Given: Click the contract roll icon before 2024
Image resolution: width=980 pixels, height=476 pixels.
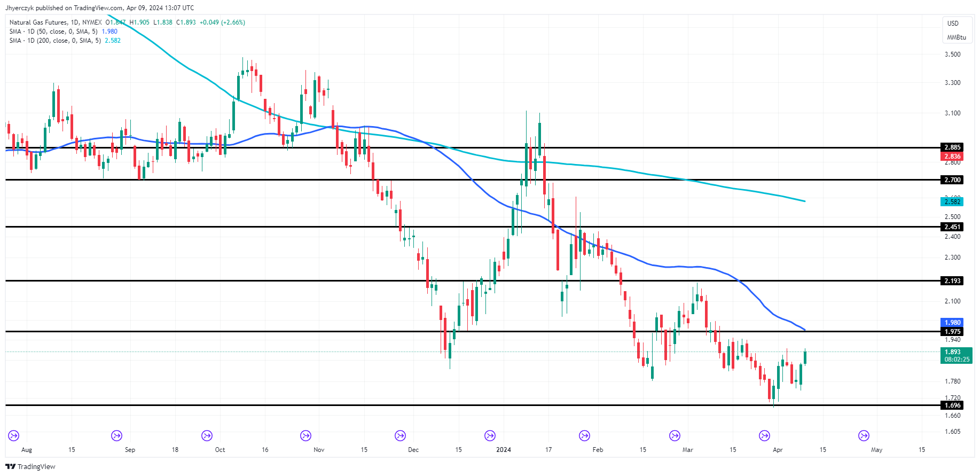Looking at the screenshot, I should [490, 436].
